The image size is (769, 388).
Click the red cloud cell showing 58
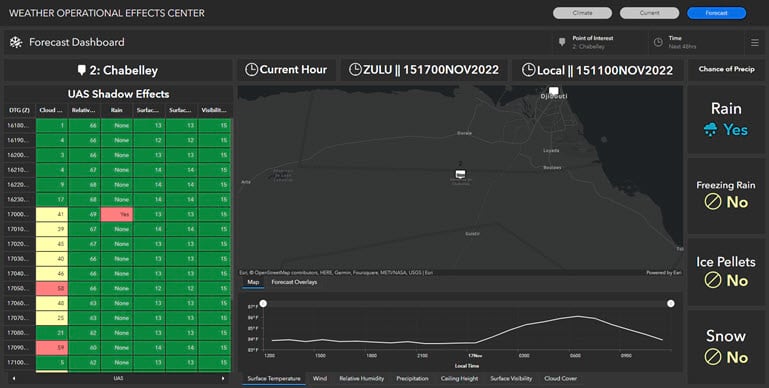[52, 288]
